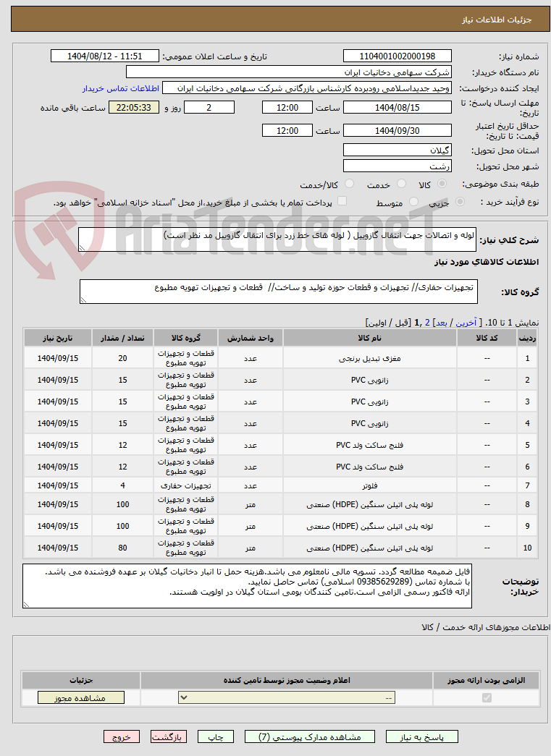
Task: Select the کالا radio button
Action: tap(442, 184)
